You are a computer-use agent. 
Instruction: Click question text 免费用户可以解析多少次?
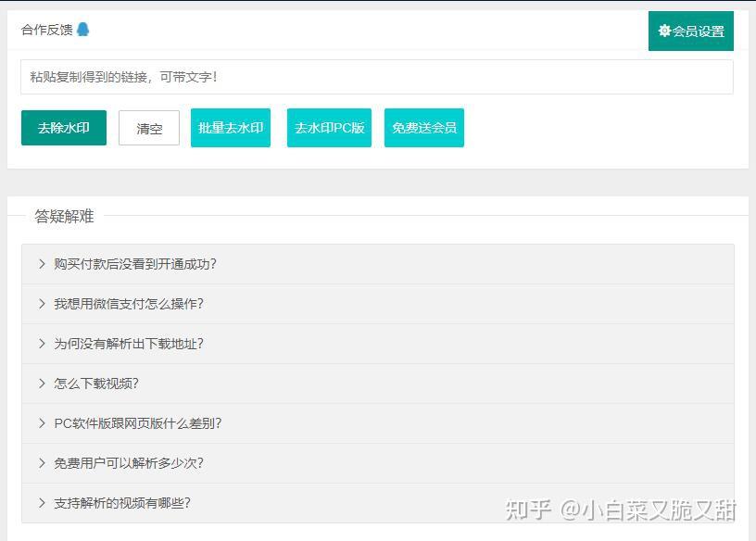pyautogui.click(x=129, y=463)
